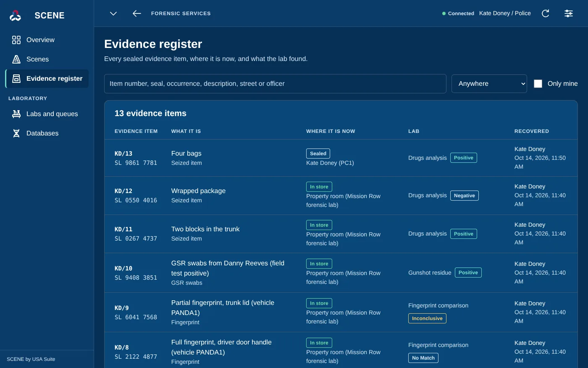The width and height of the screenshot is (588, 368).
Task: Click the Inconclusive result badge
Action: pyautogui.click(x=427, y=318)
